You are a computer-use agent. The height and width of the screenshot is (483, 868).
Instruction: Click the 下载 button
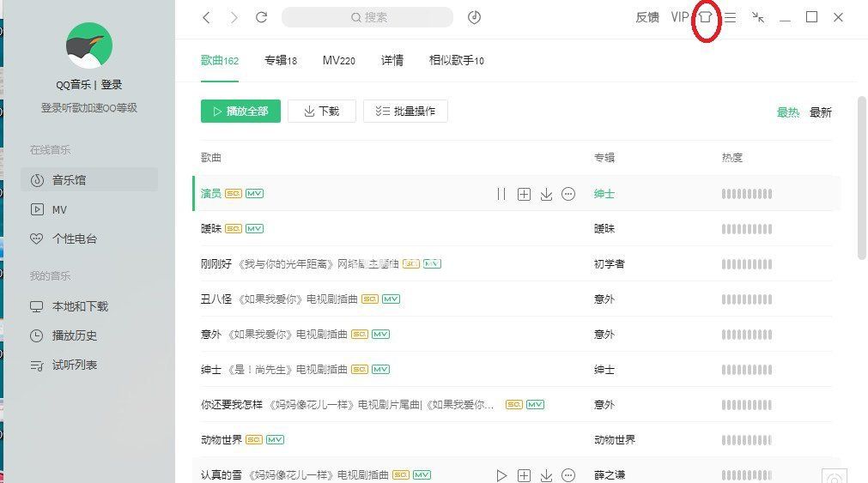(x=322, y=112)
